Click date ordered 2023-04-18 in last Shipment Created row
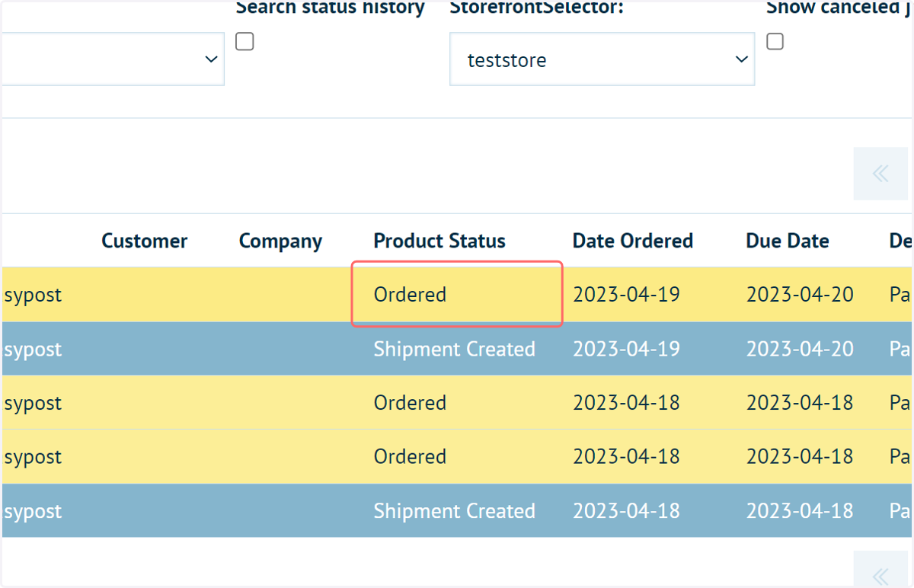 click(x=626, y=510)
